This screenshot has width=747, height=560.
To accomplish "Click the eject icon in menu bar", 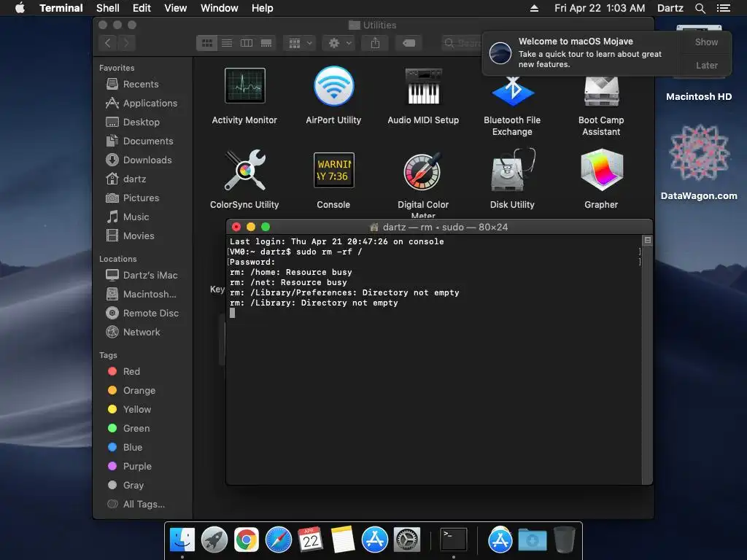I will point(535,8).
